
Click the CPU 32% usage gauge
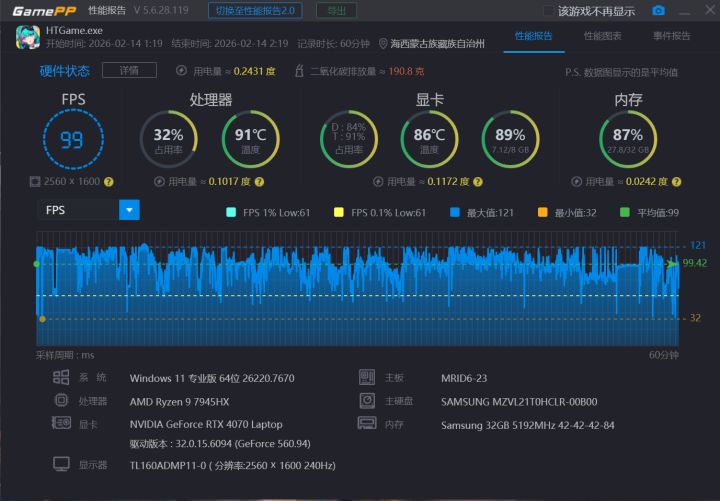(x=169, y=139)
